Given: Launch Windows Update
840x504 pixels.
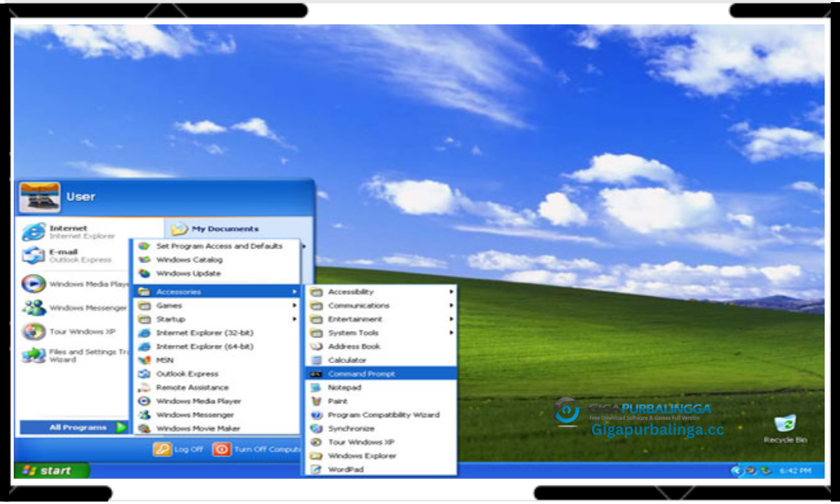Looking at the screenshot, I should coord(217,274).
